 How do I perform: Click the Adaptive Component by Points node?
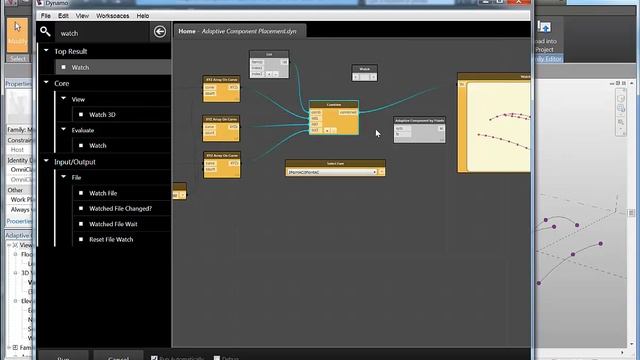(x=419, y=130)
